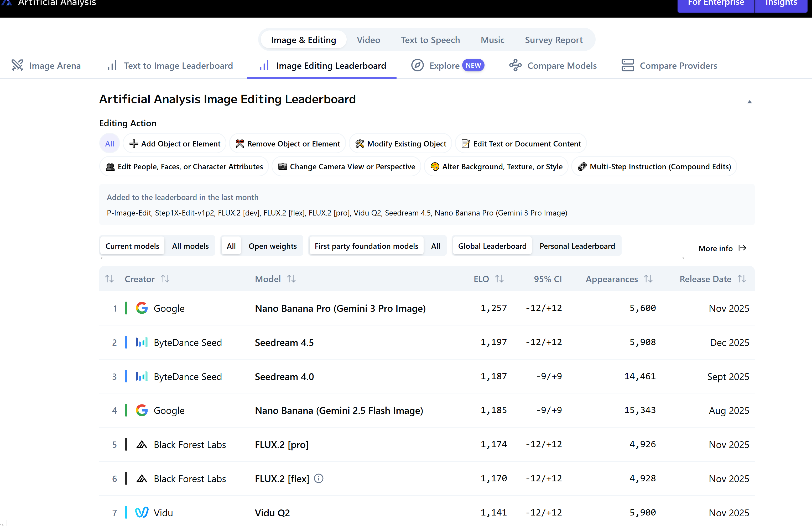Click the crossed swords Image Arena icon
The width and height of the screenshot is (812, 526).
click(17, 65)
